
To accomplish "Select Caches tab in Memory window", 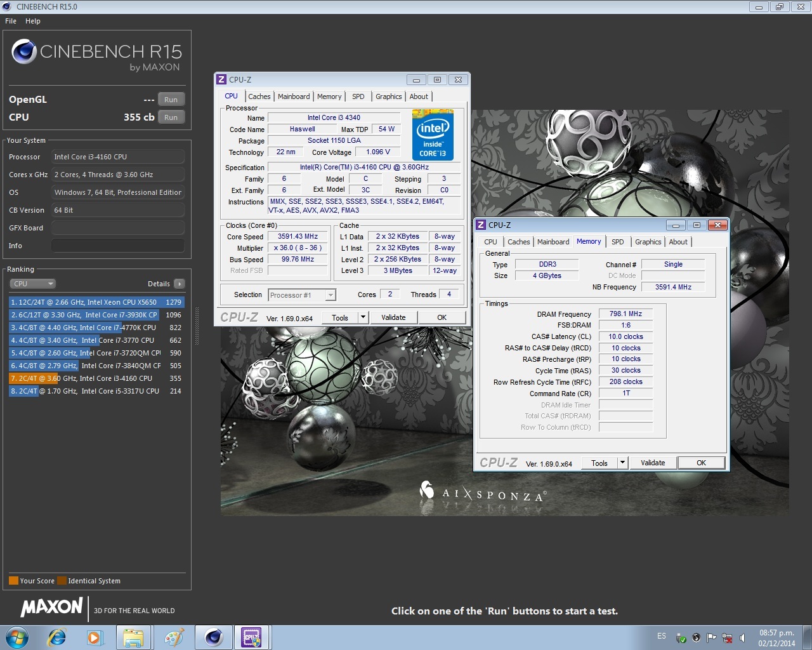I will pos(519,242).
